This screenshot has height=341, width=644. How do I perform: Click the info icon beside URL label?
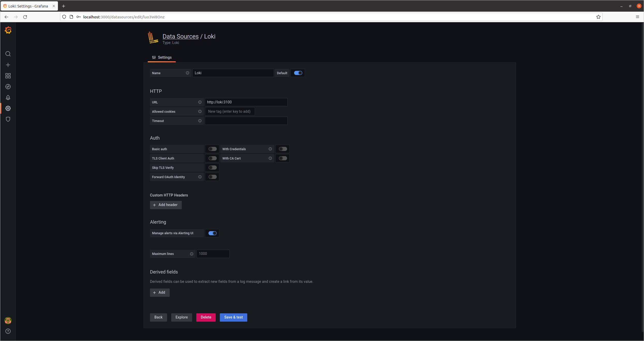pos(200,102)
